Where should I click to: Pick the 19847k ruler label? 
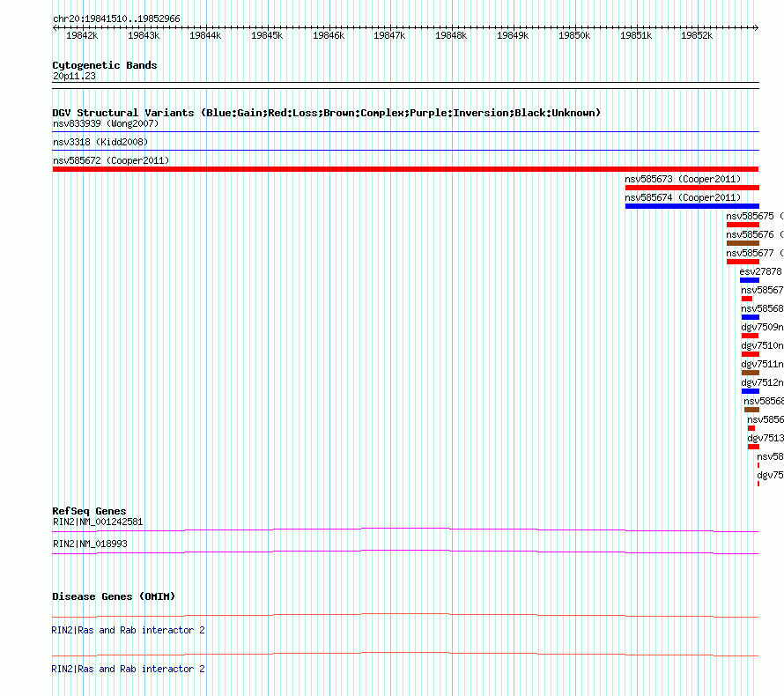(x=389, y=35)
